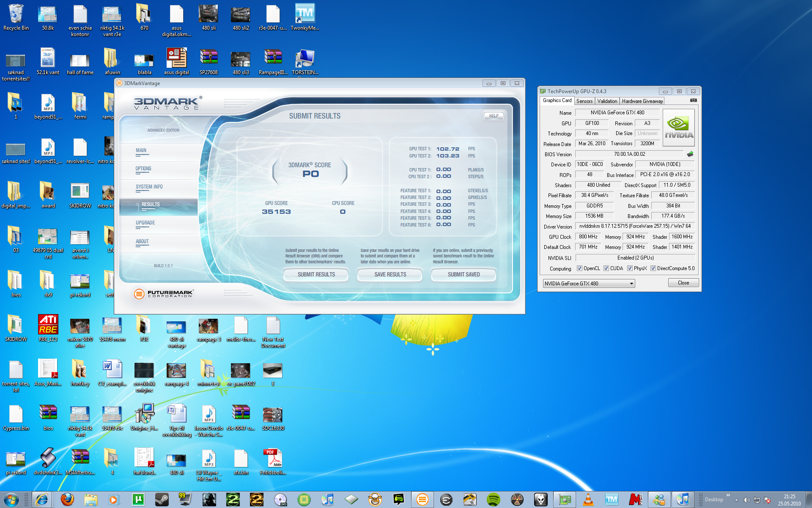
Task: Click the BIOS Version field 70.00.1A.00.02
Action: 629,154
